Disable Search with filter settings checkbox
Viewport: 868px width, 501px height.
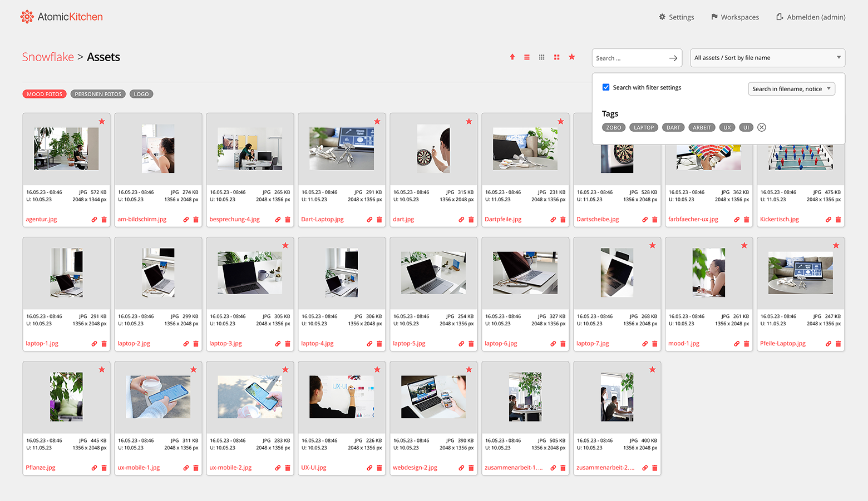(605, 87)
